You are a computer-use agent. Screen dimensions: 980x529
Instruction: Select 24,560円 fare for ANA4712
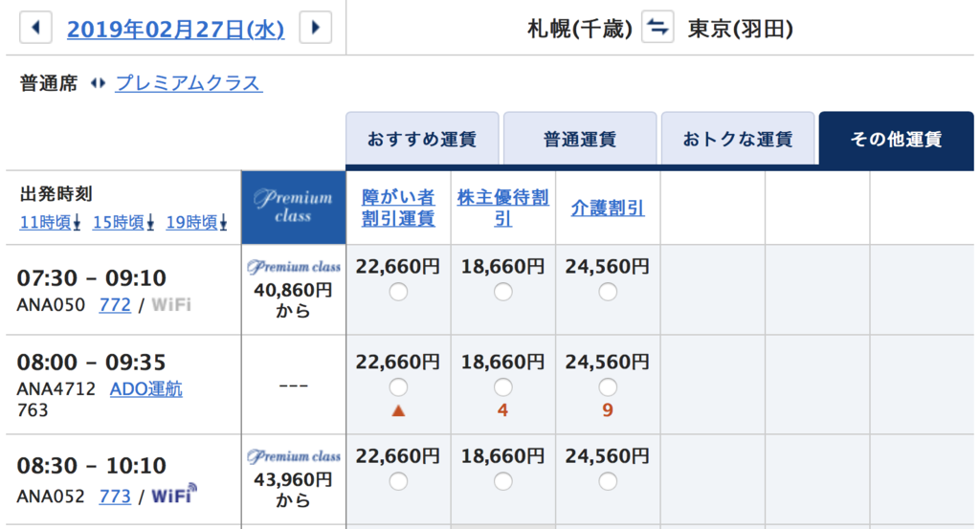click(608, 387)
